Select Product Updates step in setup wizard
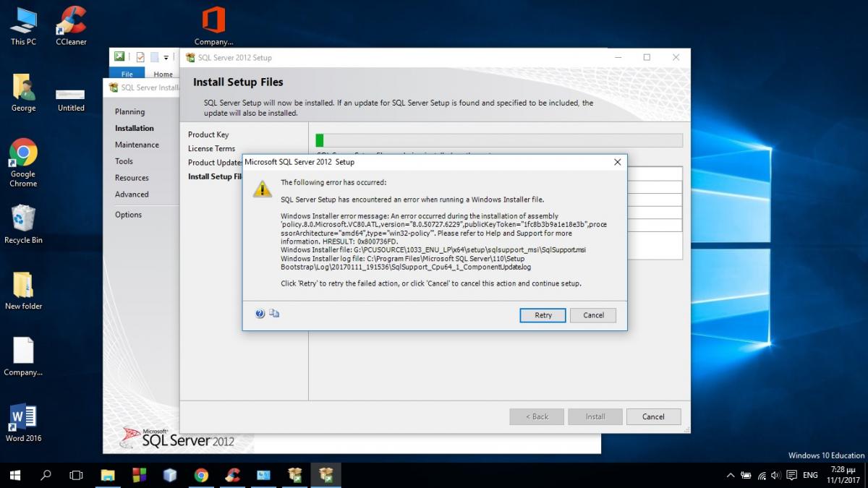 (216, 162)
